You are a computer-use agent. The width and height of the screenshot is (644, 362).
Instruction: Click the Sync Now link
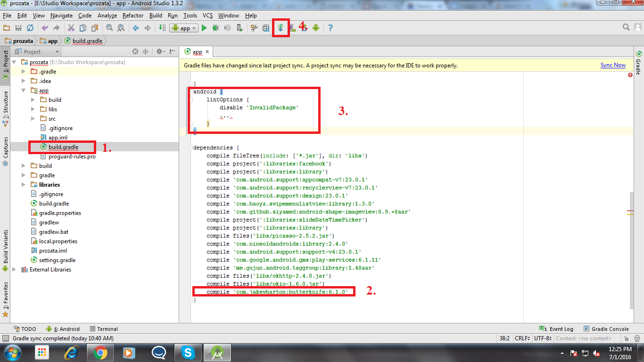point(612,65)
